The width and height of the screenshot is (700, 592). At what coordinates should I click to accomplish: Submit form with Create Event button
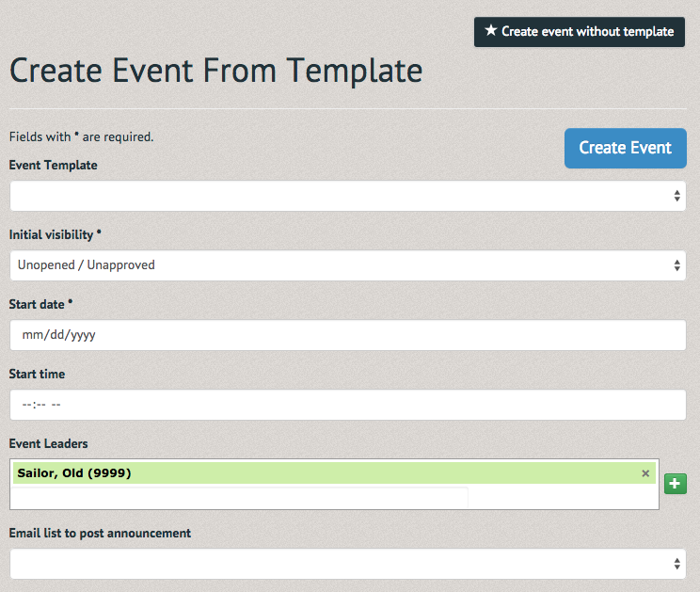coord(625,148)
